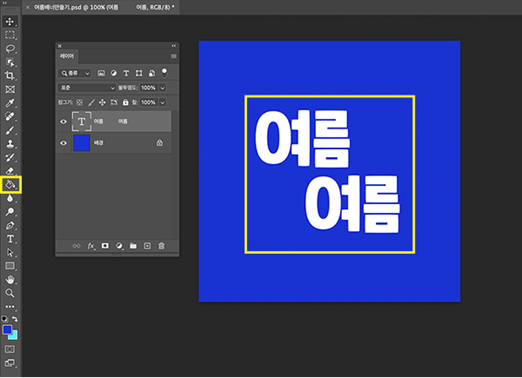Toggle lock image pixels
The width and height of the screenshot is (522, 378).
pos(91,102)
